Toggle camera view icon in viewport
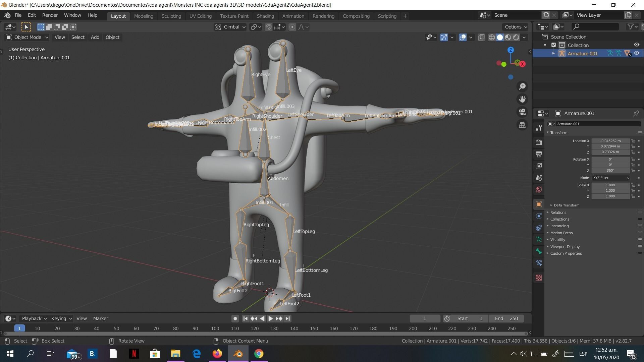Screen dimensions: 644x362 (522, 112)
